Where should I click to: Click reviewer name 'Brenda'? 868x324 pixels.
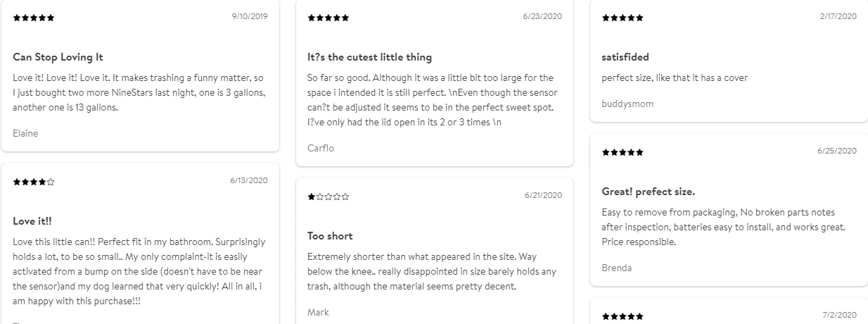617,268
